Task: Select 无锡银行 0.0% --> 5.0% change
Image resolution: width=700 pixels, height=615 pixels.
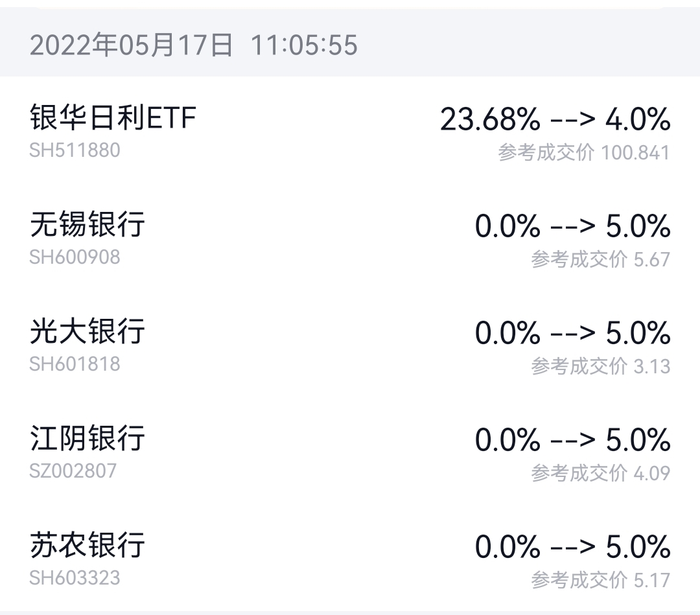Action: [x=572, y=227]
